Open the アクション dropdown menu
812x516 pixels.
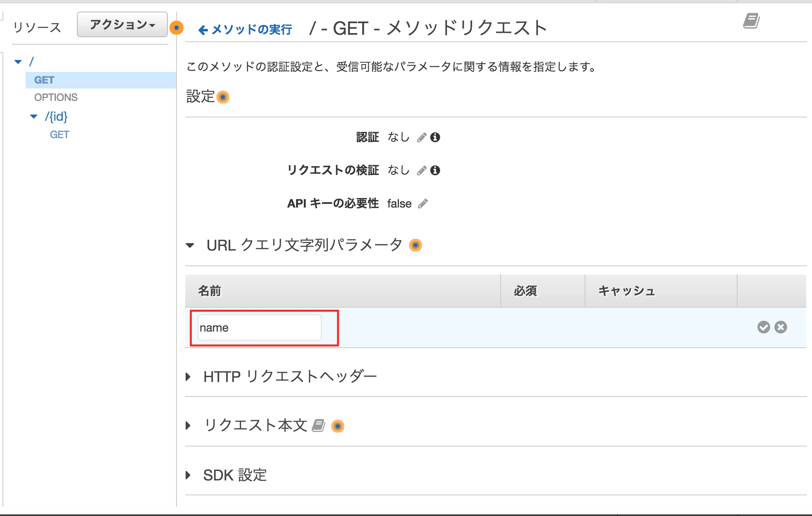(x=122, y=25)
